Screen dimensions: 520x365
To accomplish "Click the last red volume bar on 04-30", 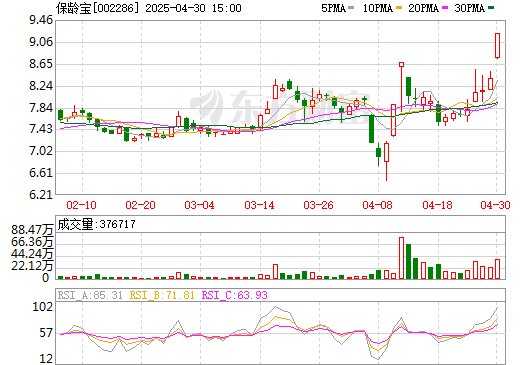I will 497,269.
